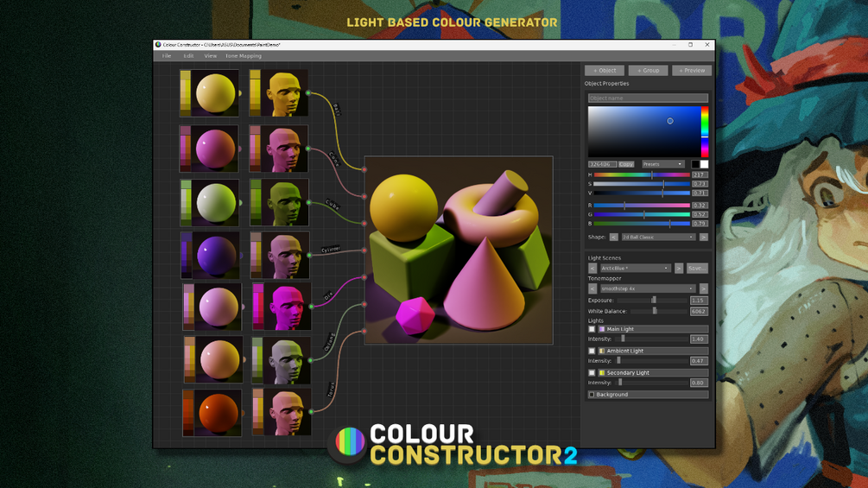Select the grey head preview node

281,360
